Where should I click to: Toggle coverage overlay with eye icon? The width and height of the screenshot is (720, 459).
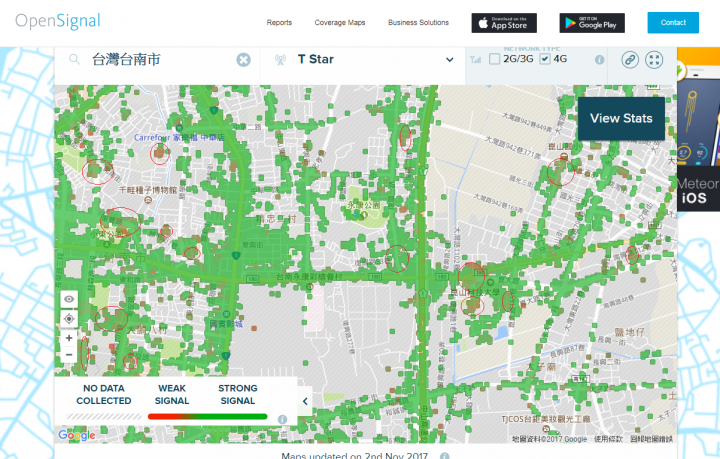tap(69, 299)
